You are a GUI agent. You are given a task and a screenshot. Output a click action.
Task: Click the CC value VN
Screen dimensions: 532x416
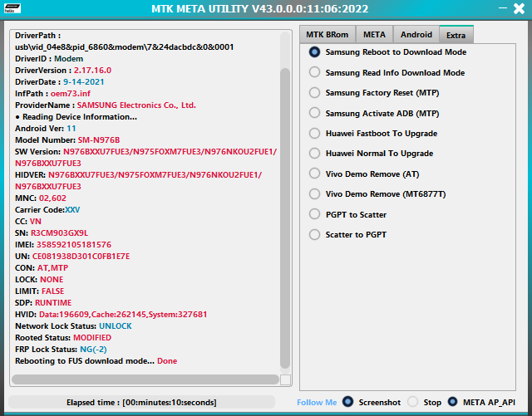click(35, 222)
